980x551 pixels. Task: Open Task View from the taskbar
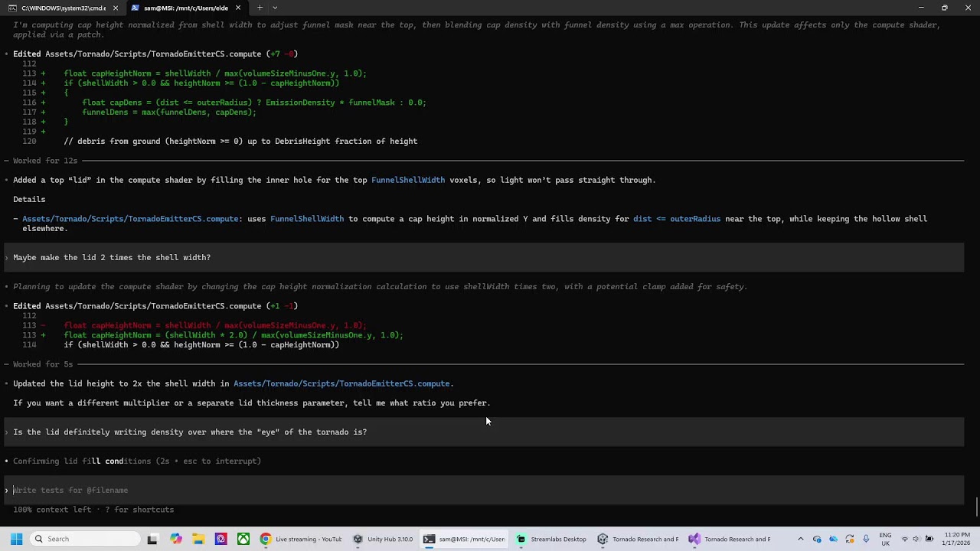152,539
